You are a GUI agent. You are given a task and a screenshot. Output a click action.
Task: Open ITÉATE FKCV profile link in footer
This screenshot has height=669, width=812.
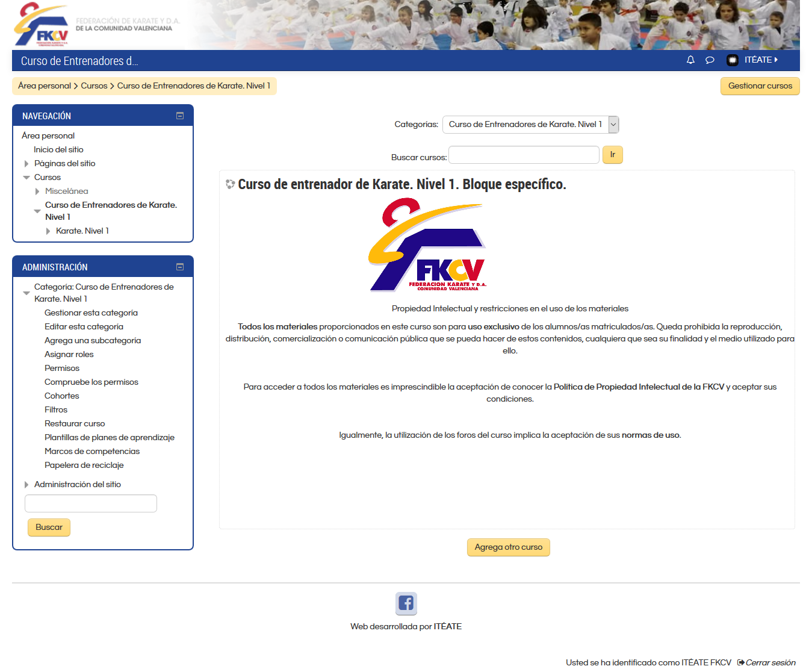click(x=707, y=662)
